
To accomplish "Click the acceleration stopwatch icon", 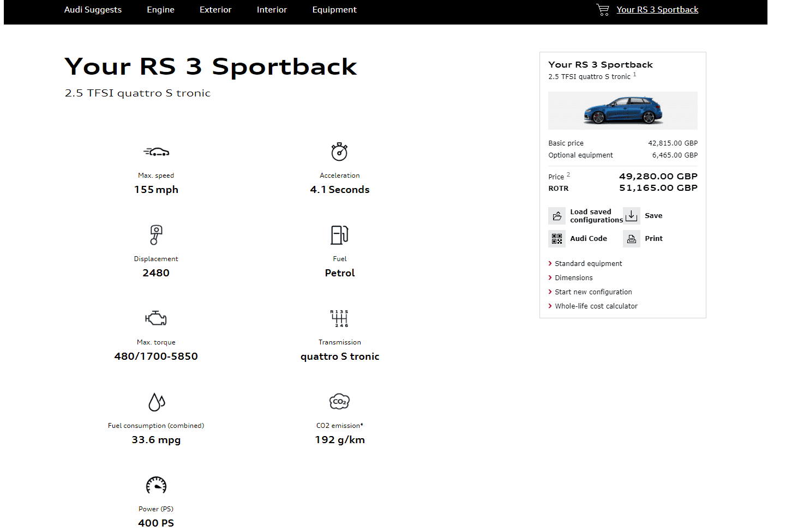I will [x=339, y=152].
